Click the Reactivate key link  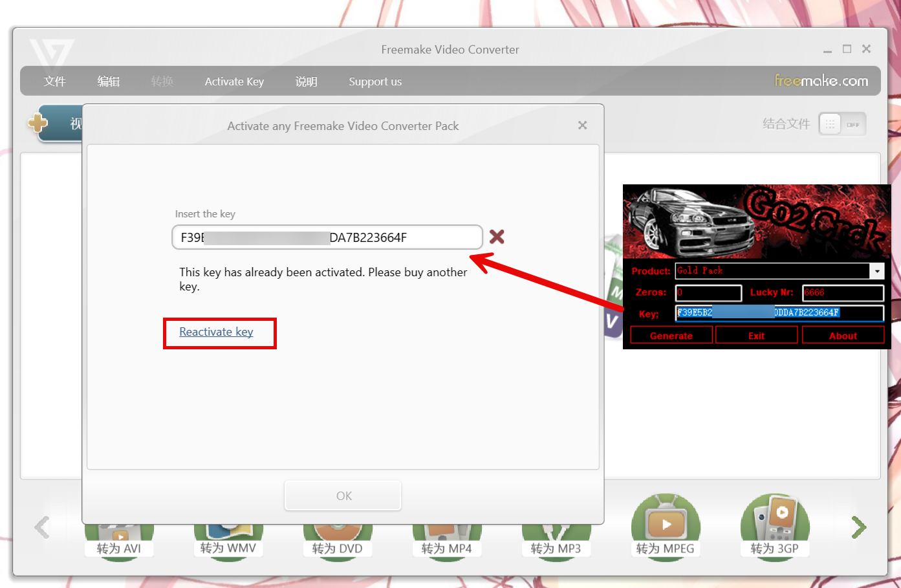[x=216, y=332]
